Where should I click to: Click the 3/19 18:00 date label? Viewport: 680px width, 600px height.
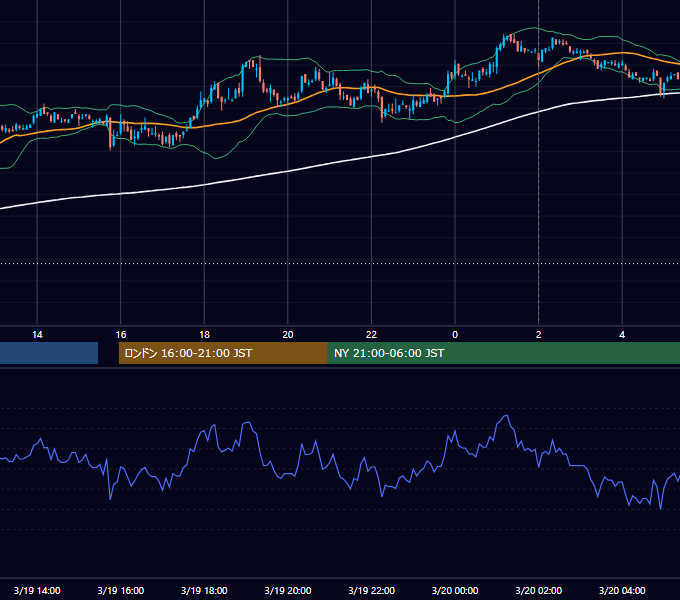[204, 590]
